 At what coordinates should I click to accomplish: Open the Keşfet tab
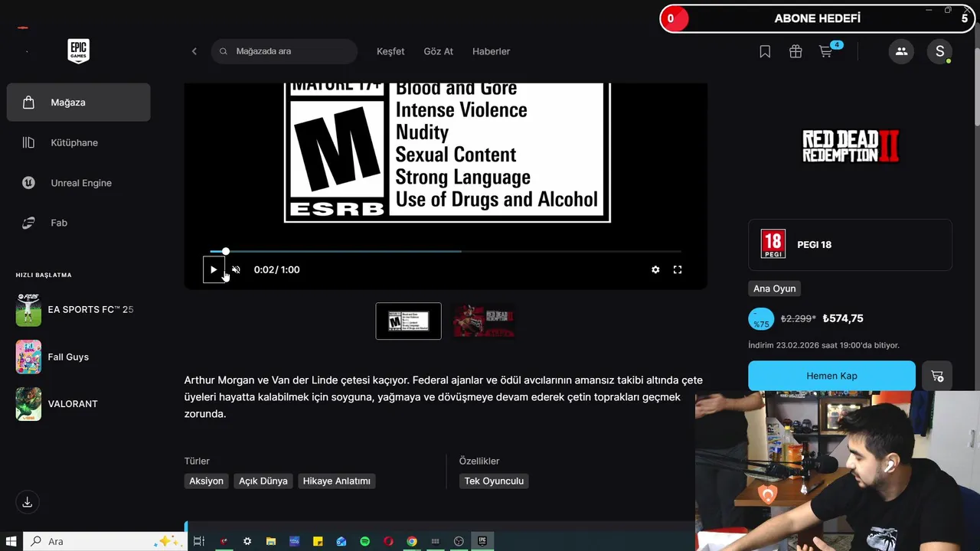390,51
